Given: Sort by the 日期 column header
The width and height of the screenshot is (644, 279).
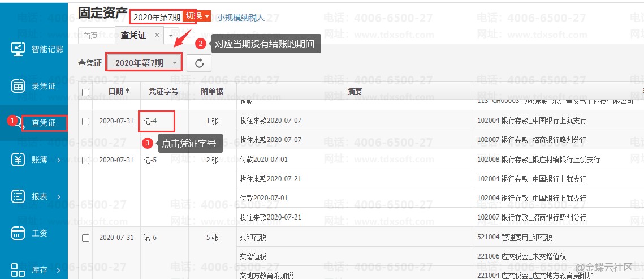Looking at the screenshot, I should click(x=119, y=91).
